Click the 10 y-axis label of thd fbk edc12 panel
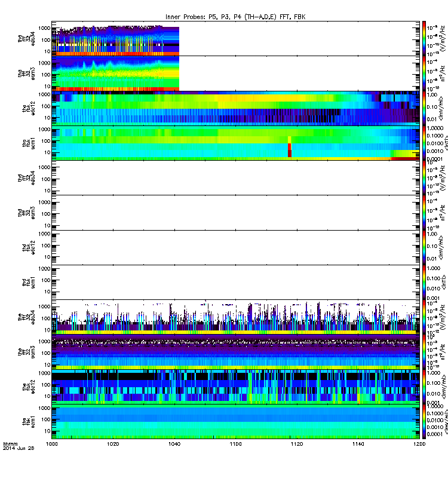Image resolution: width=448 pixels, height=478 pixels. pyautogui.click(x=47, y=257)
